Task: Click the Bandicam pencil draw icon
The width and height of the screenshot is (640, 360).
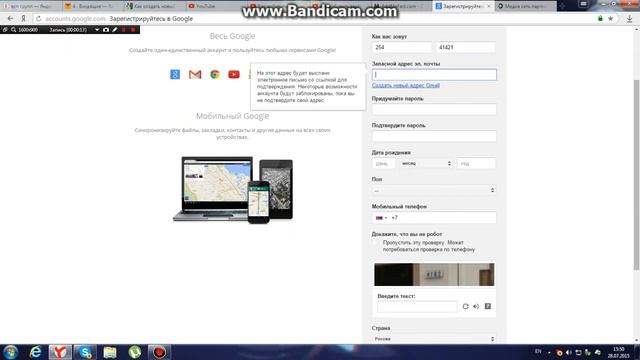Action: point(115,30)
